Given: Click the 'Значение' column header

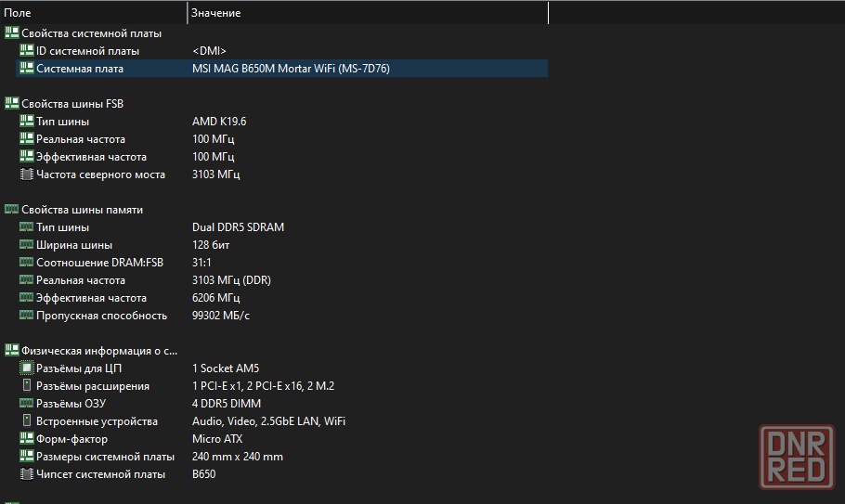Looking at the screenshot, I should click(367, 13).
